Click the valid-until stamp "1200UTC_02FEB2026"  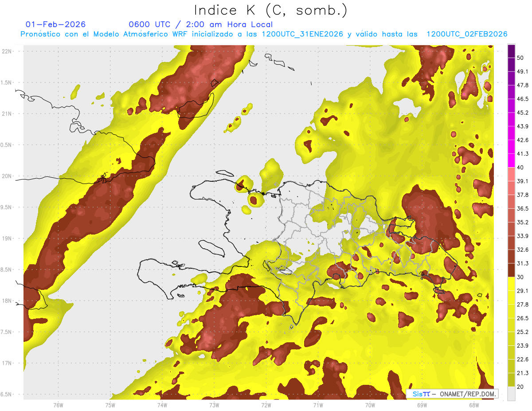467,34
